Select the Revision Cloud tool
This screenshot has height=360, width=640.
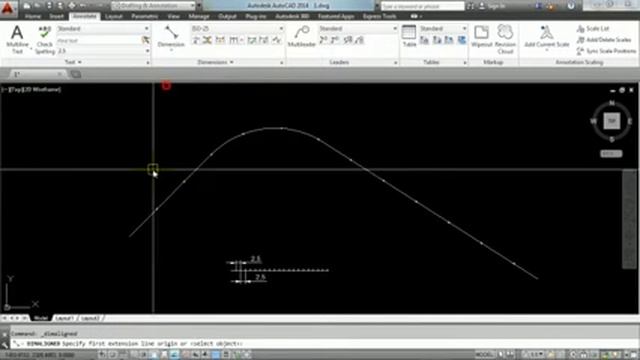tap(505, 39)
